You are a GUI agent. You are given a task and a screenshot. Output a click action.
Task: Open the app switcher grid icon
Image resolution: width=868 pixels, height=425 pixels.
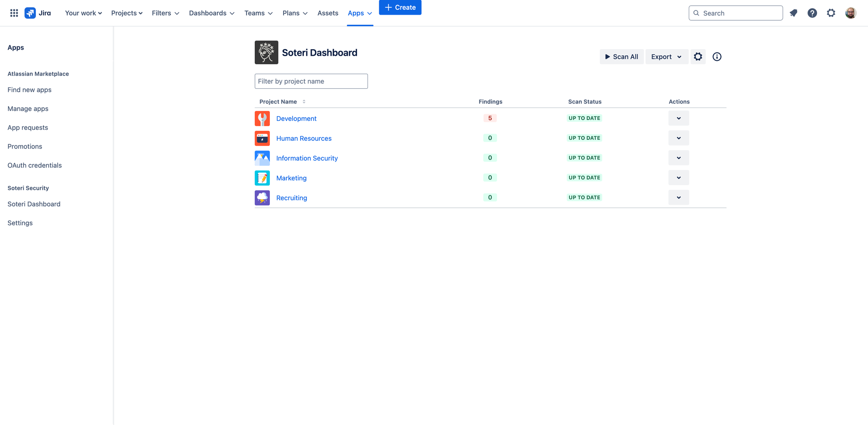pos(14,13)
